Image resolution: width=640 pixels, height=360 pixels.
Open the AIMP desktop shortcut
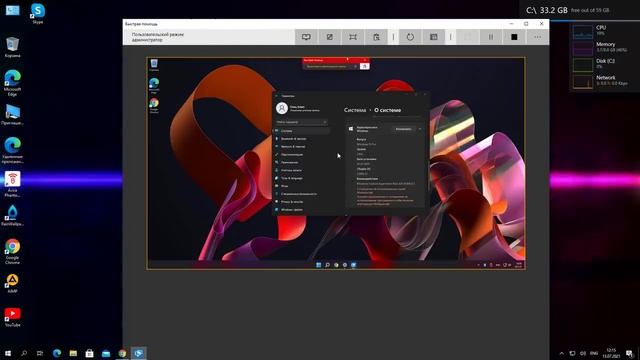click(x=12, y=283)
